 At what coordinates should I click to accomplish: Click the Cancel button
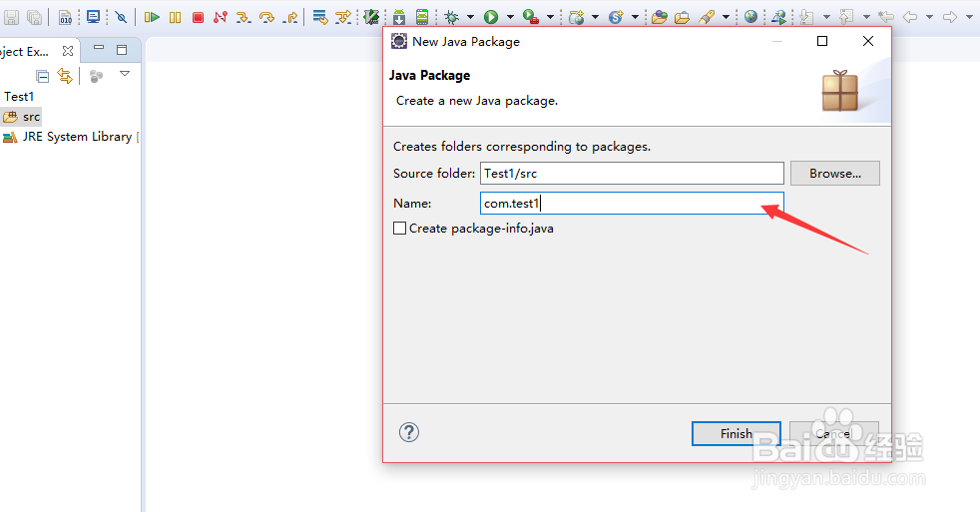(x=833, y=433)
